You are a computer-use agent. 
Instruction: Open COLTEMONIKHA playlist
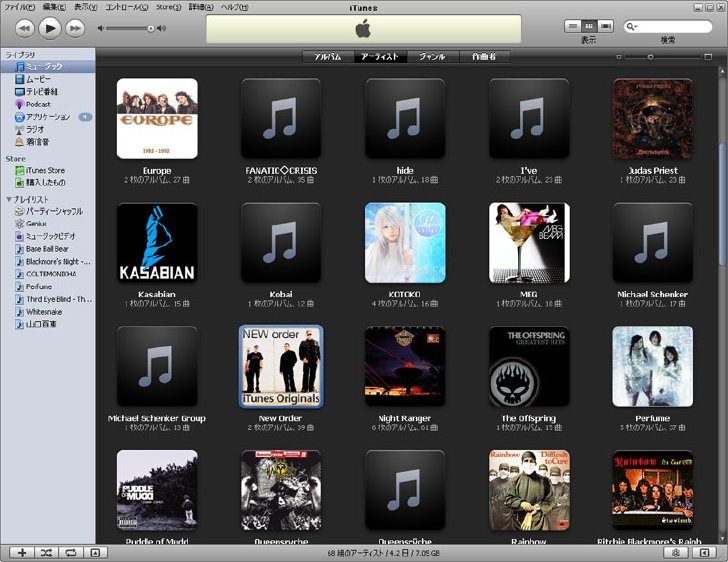tap(48, 274)
